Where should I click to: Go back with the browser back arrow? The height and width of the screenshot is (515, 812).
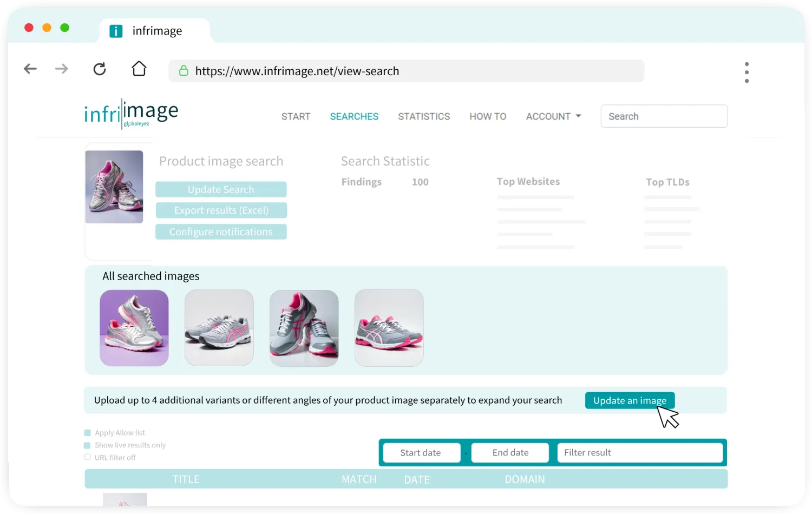(x=30, y=69)
